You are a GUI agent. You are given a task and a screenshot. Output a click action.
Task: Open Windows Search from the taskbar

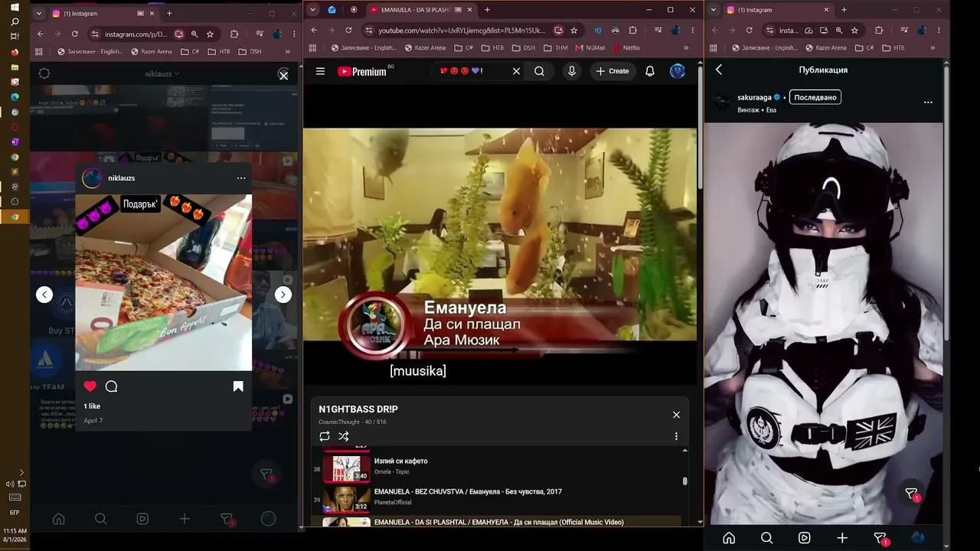click(15, 21)
